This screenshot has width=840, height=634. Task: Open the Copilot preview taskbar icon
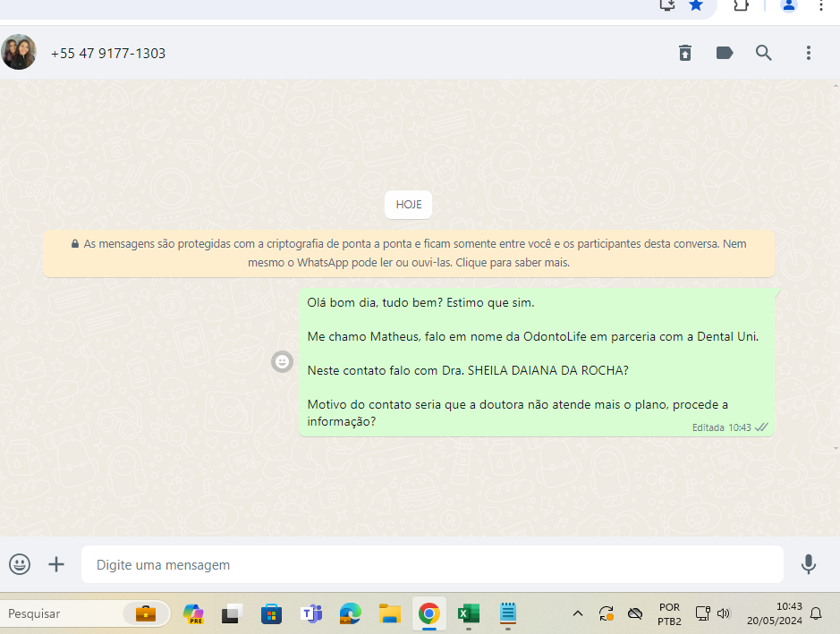(193, 613)
